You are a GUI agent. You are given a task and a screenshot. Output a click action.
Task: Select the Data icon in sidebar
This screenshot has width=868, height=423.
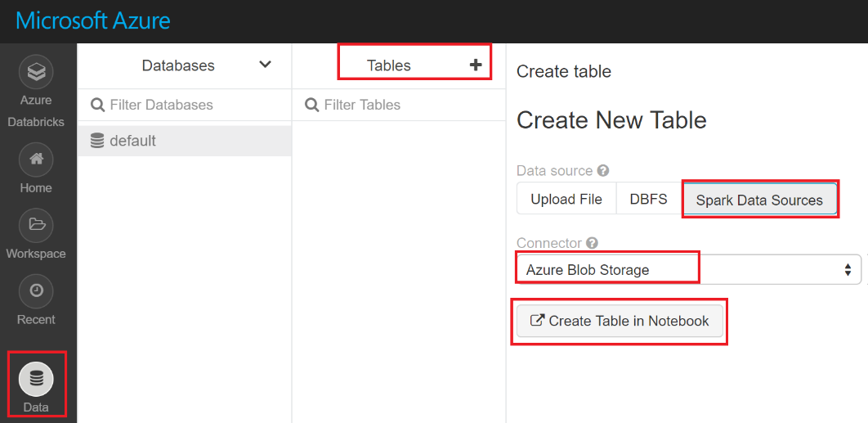tap(36, 379)
